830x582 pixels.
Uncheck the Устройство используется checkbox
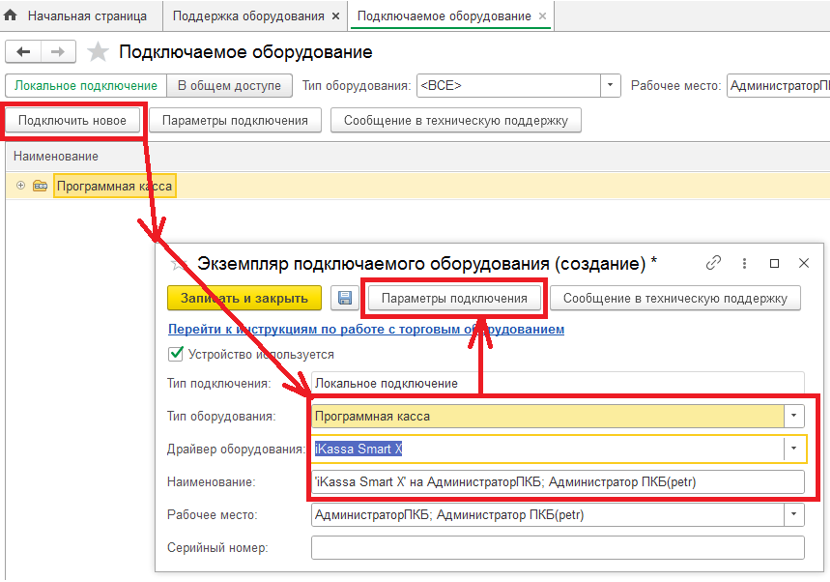176,354
